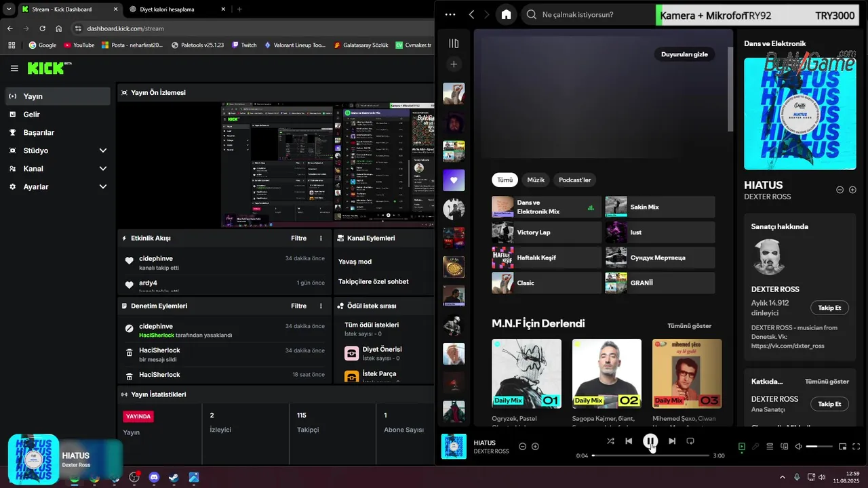Open the Spotify queue
The width and height of the screenshot is (868, 488).
tap(770, 447)
